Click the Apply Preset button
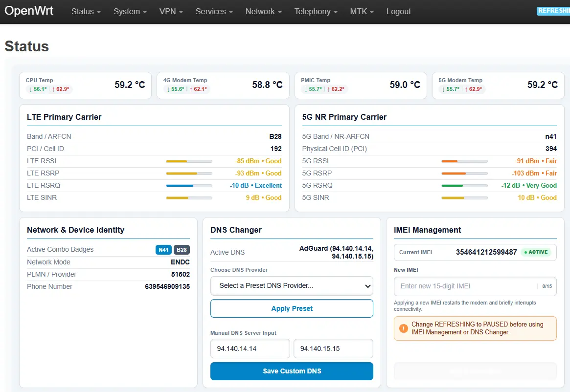The height and width of the screenshot is (392, 570). pyautogui.click(x=292, y=308)
